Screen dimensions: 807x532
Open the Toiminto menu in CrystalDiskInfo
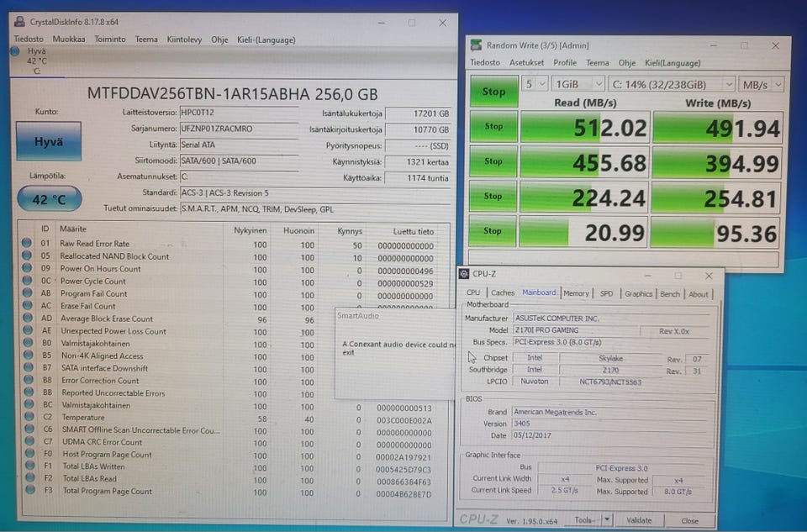pyautogui.click(x=109, y=39)
